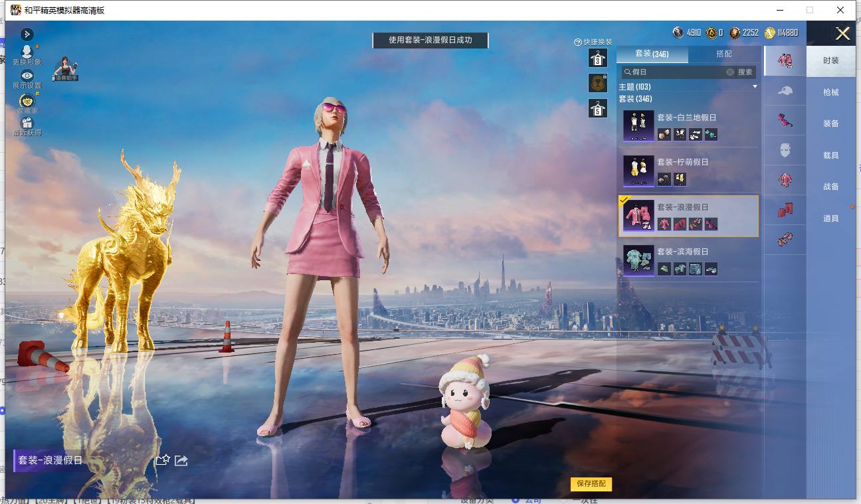Click the 套装-柠萌假日 name text
The width and height of the screenshot is (861, 504).
click(682, 162)
